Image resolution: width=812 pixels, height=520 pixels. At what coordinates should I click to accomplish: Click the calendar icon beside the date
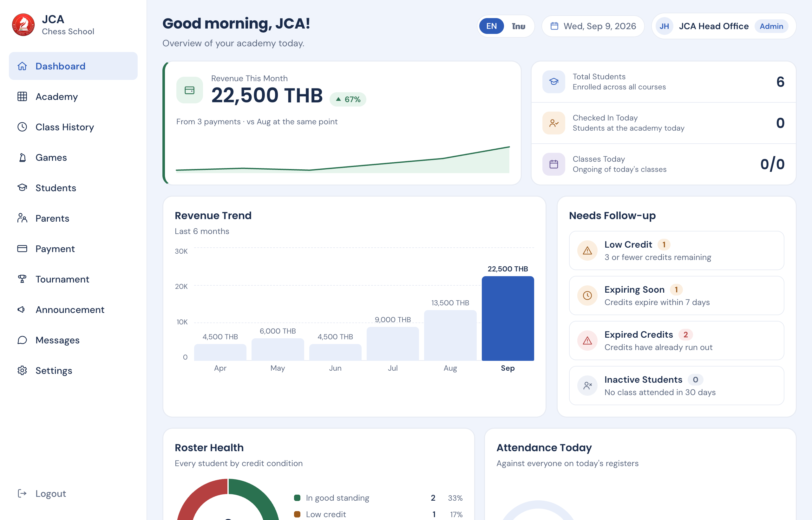554,26
